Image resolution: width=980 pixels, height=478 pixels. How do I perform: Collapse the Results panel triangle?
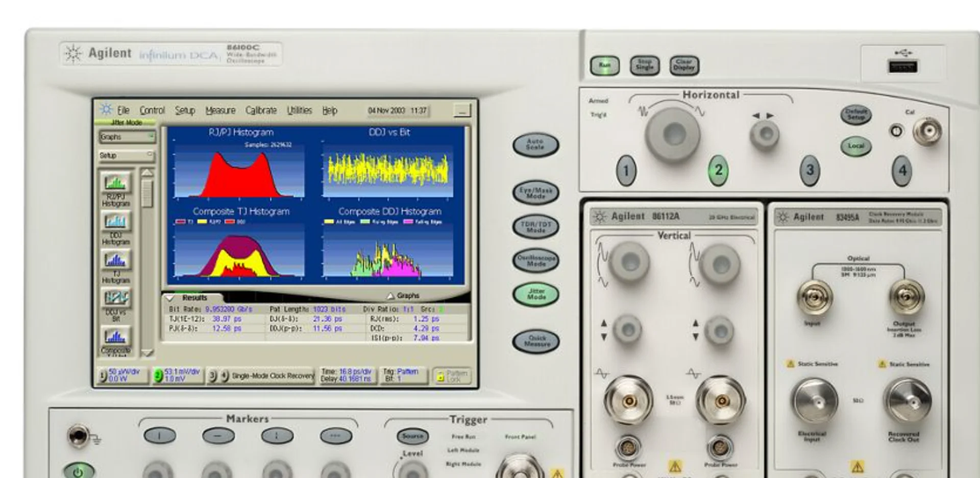(x=170, y=298)
